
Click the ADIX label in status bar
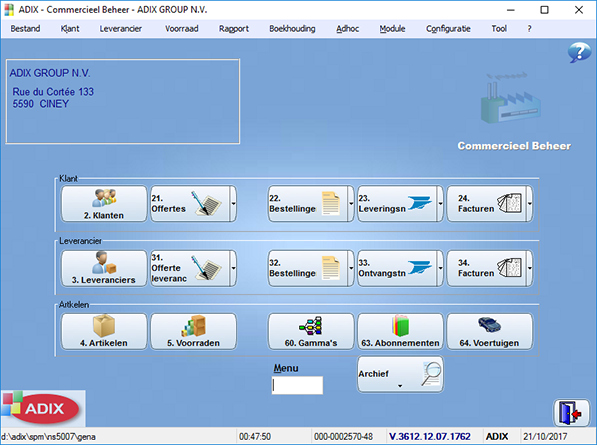[x=497, y=436]
